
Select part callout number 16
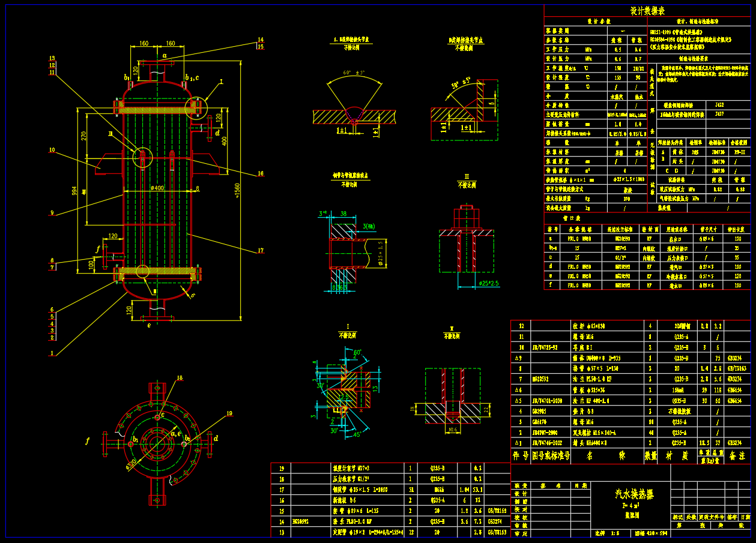(261, 173)
